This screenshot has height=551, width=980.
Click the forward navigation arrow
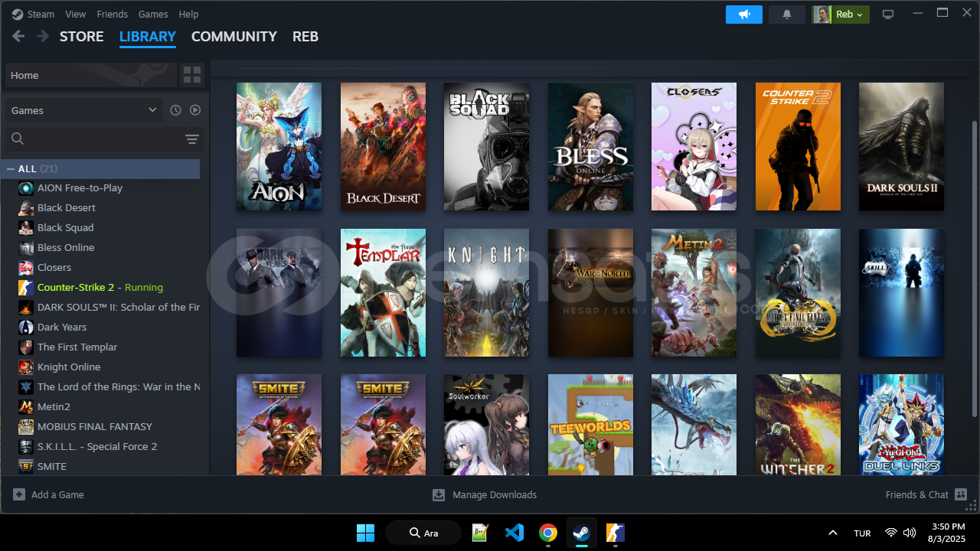coord(43,36)
